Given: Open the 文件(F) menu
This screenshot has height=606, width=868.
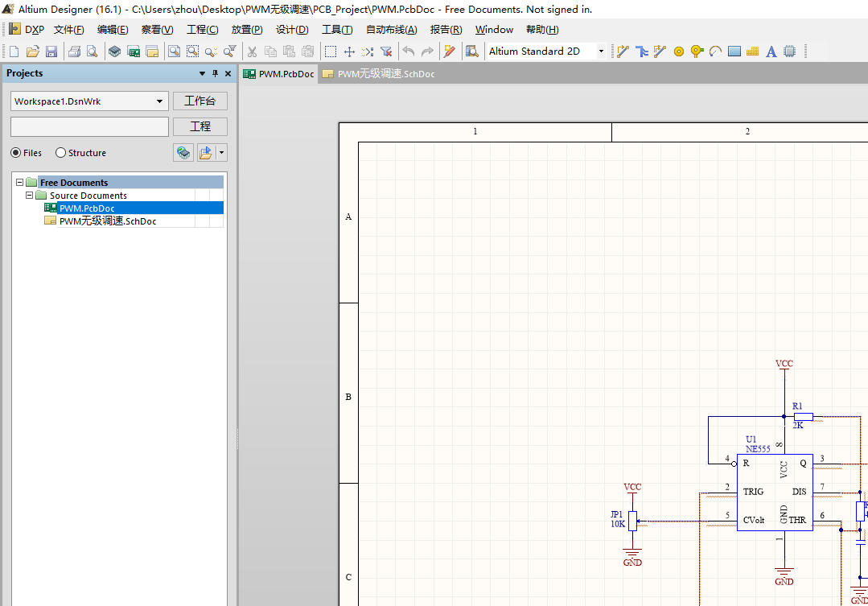Looking at the screenshot, I should coord(68,29).
